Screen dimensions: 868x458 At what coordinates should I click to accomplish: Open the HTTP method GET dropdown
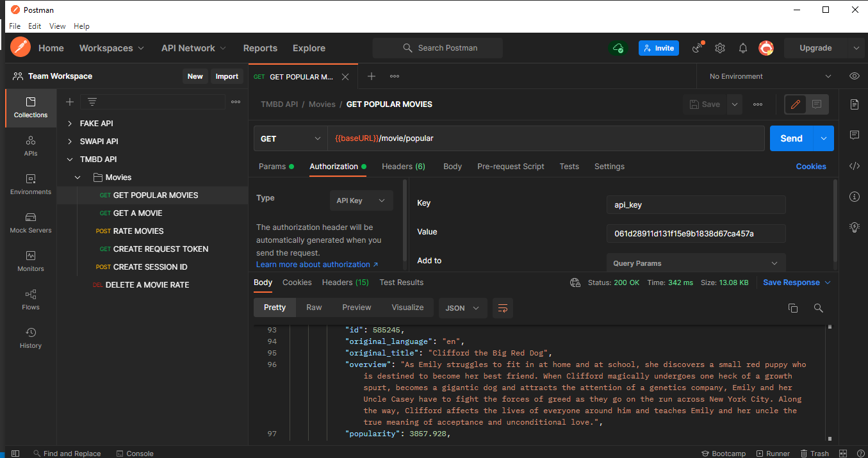[290, 138]
